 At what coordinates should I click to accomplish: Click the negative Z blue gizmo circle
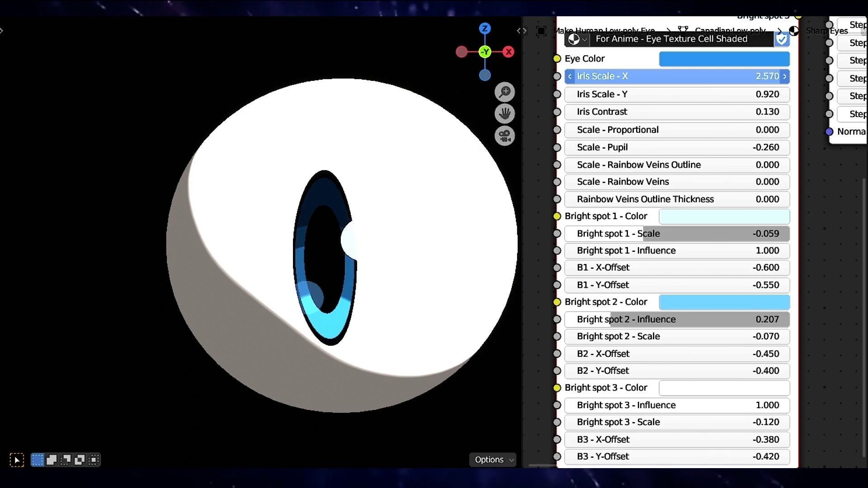coord(485,75)
